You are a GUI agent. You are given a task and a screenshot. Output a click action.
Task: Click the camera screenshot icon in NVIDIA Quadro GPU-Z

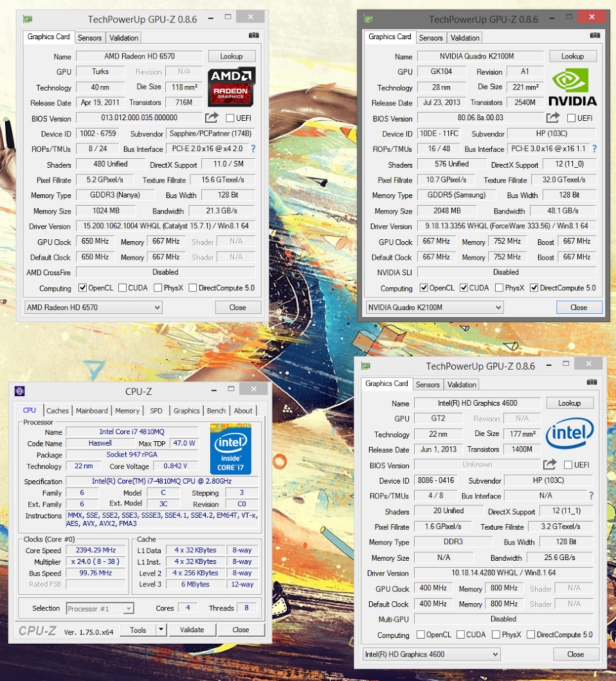coord(595,35)
